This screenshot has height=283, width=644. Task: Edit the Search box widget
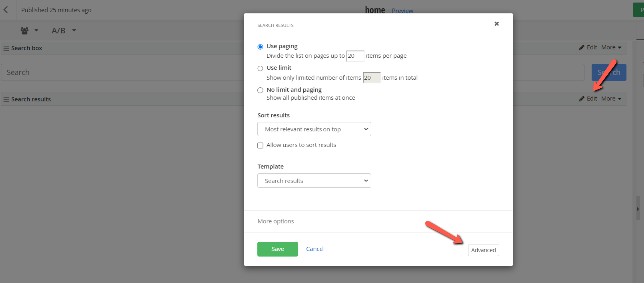[588, 48]
